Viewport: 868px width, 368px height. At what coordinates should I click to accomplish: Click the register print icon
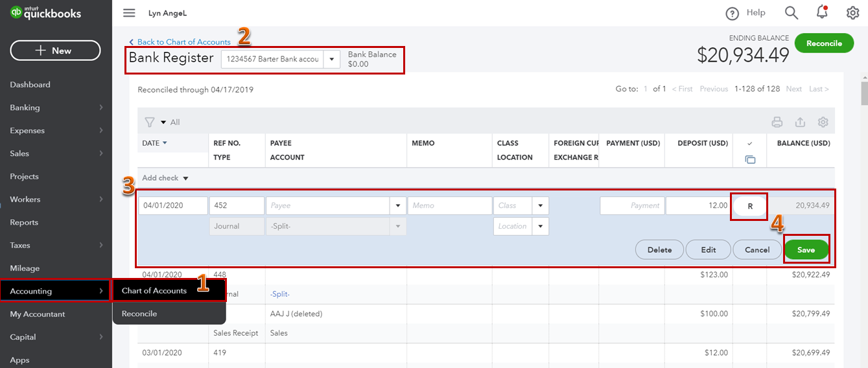pyautogui.click(x=777, y=122)
